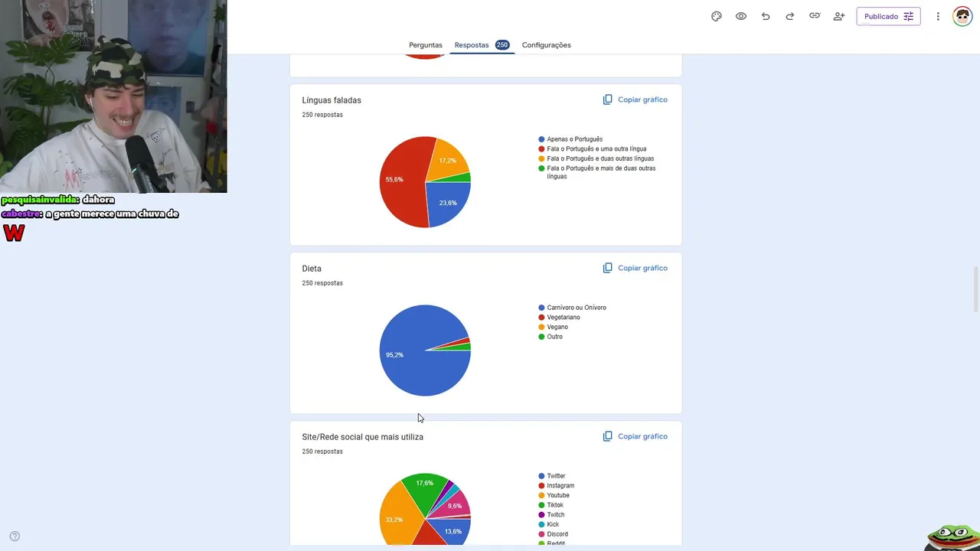Image resolution: width=980 pixels, height=551 pixels.
Task: Click the page vertical scrollbar thumb
Action: coord(975,289)
